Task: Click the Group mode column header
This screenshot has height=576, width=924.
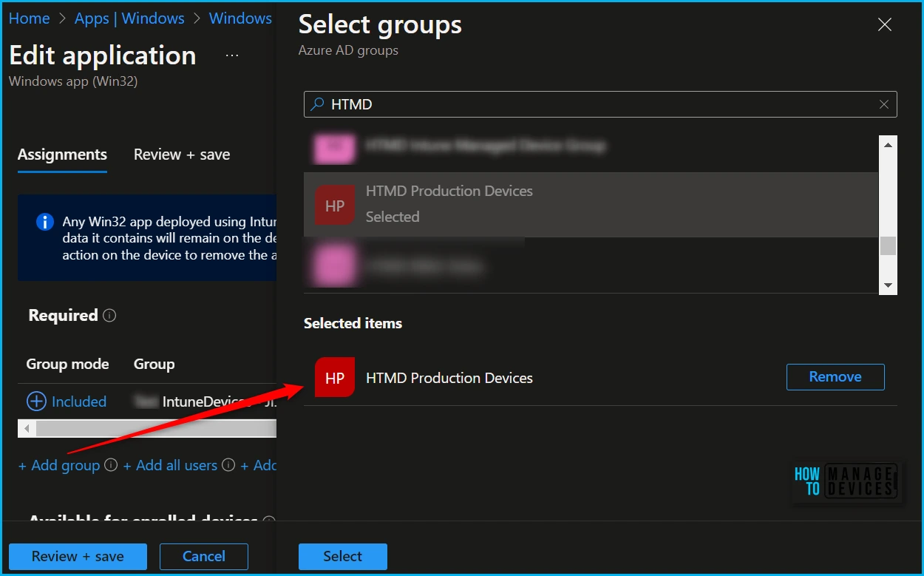Action: click(67, 364)
